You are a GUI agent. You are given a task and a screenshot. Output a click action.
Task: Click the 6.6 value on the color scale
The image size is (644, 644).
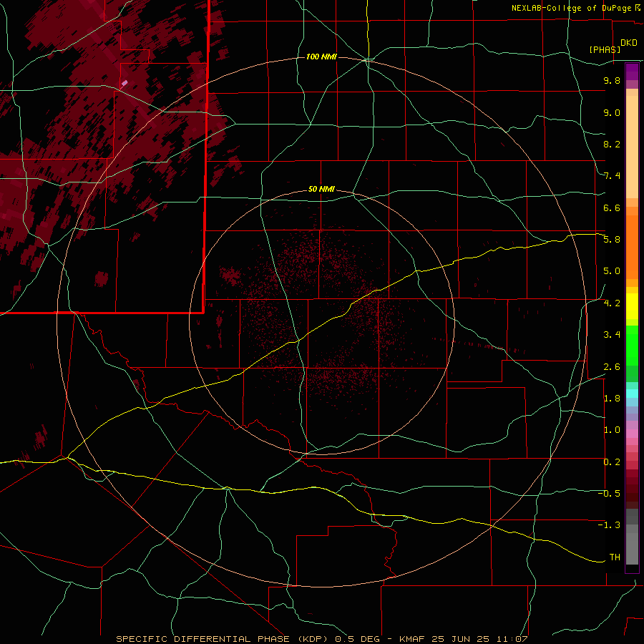(x=612, y=208)
